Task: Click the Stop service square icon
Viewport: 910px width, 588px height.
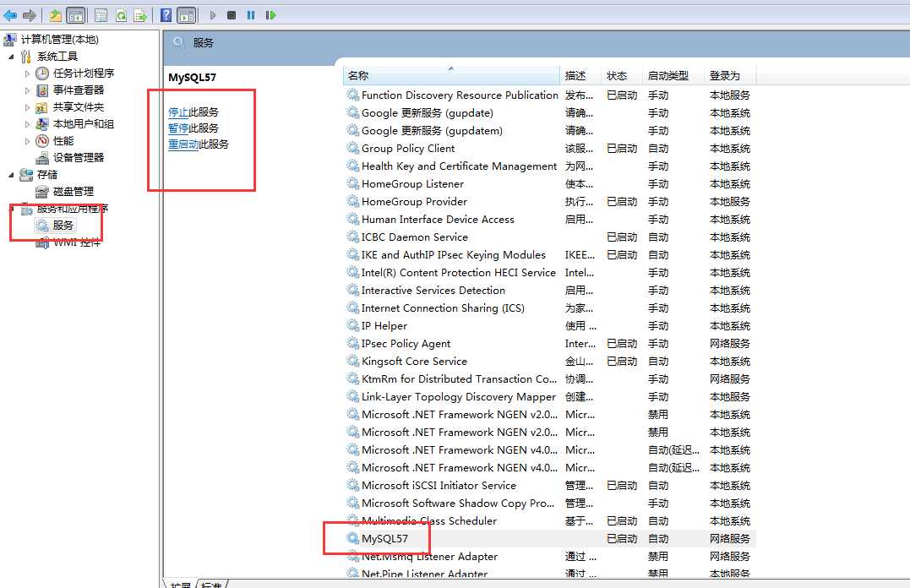Action: tap(232, 15)
